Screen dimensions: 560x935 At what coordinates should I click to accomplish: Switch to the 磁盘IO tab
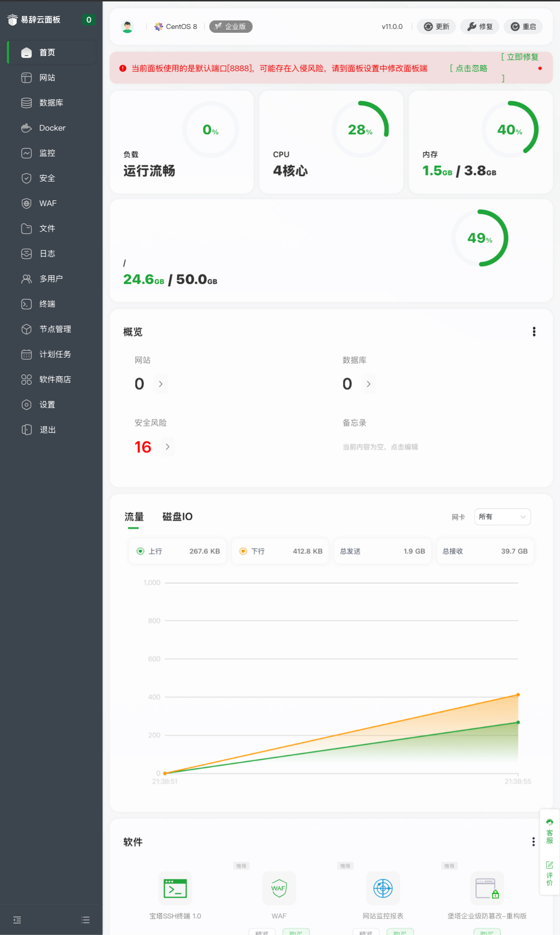pyautogui.click(x=178, y=517)
